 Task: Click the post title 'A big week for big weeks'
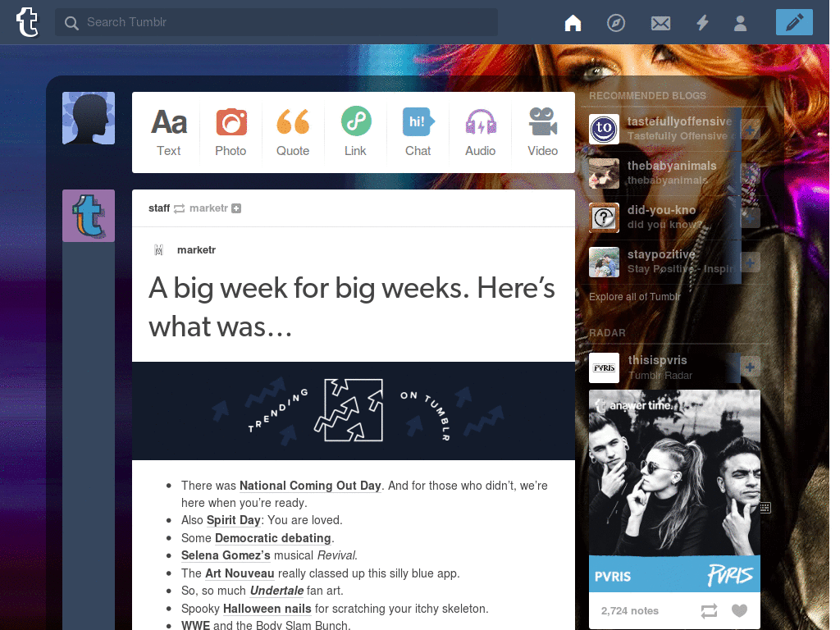(x=352, y=307)
